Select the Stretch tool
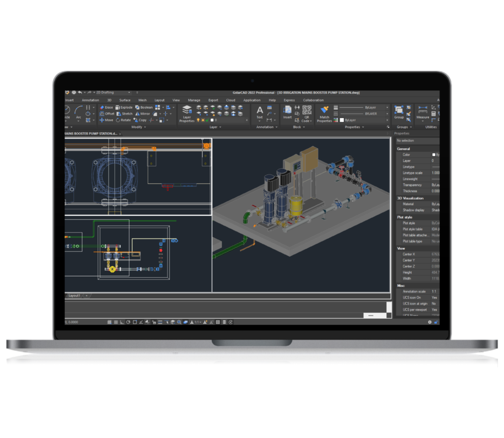Screen dimensions: 504x438 pyautogui.click(x=125, y=114)
